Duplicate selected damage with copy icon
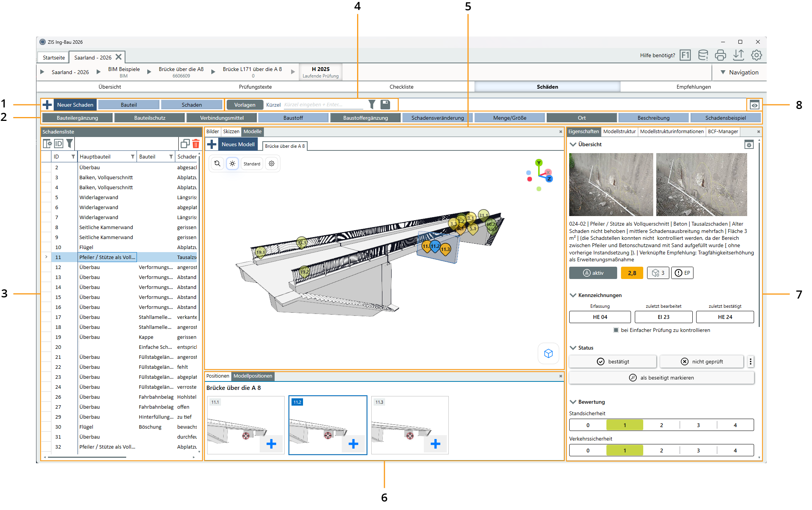This screenshot has height=510, width=812. (185, 144)
